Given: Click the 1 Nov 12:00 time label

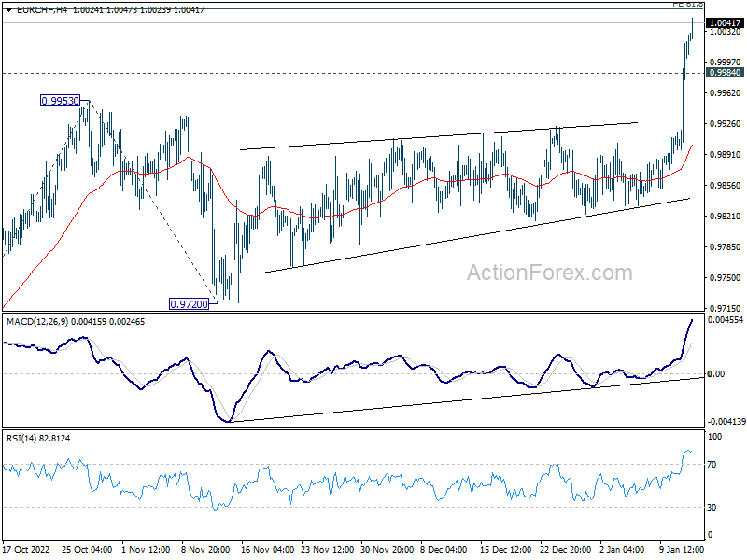Looking at the screenshot, I should [146, 549].
